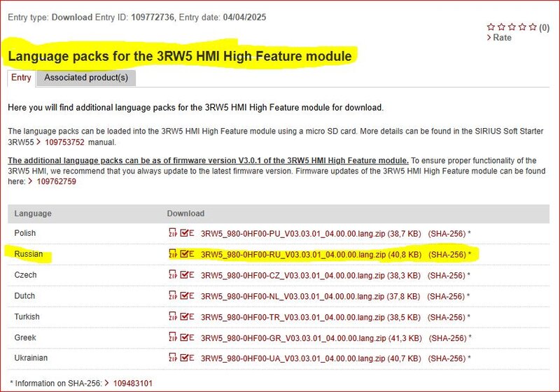This screenshot has width=560, height=392.
Task: Click the export-control checkmark icon for Polish
Action: [187, 233]
